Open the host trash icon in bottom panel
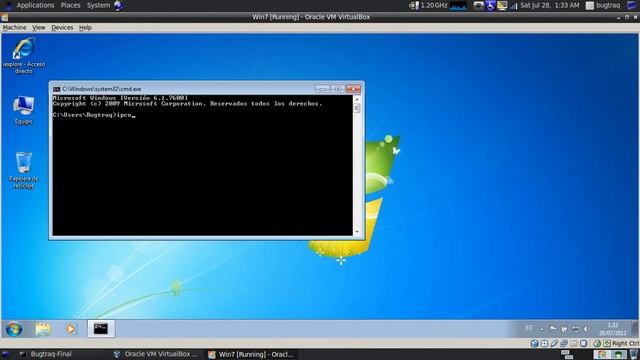Image resolution: width=640 pixels, height=360 pixels. click(x=634, y=354)
